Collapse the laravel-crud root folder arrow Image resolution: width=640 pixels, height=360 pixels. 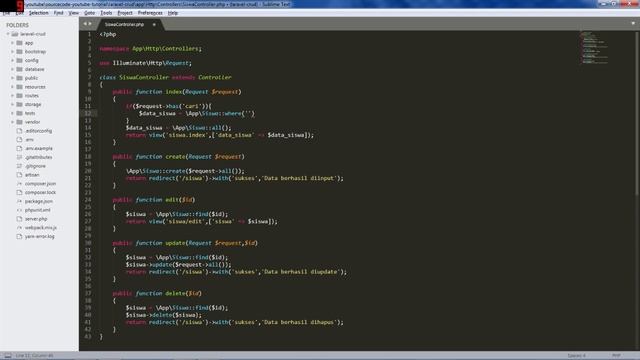pyautogui.click(x=8, y=34)
